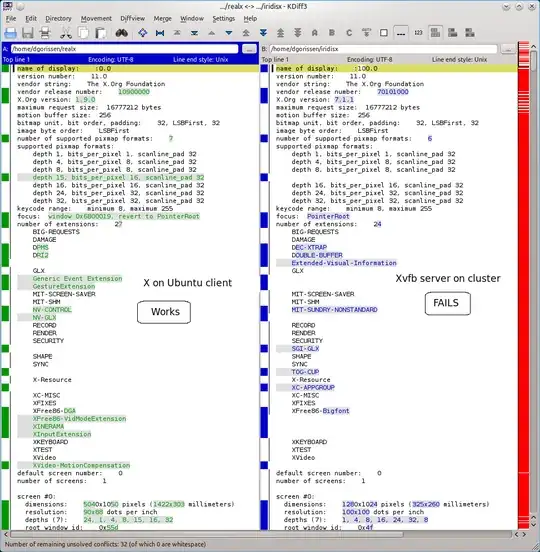Go to previous delta single up arrow
The height and width of the screenshot is (552, 540).
[212, 33]
